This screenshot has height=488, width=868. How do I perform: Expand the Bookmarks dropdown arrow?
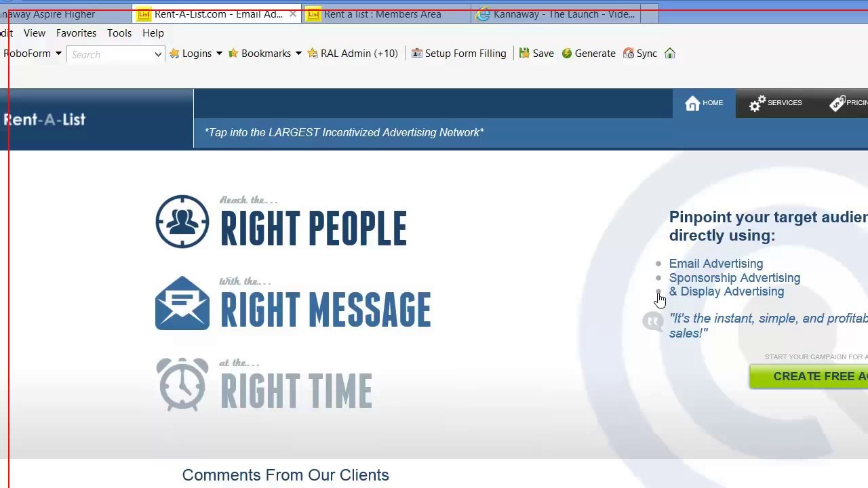pos(298,54)
